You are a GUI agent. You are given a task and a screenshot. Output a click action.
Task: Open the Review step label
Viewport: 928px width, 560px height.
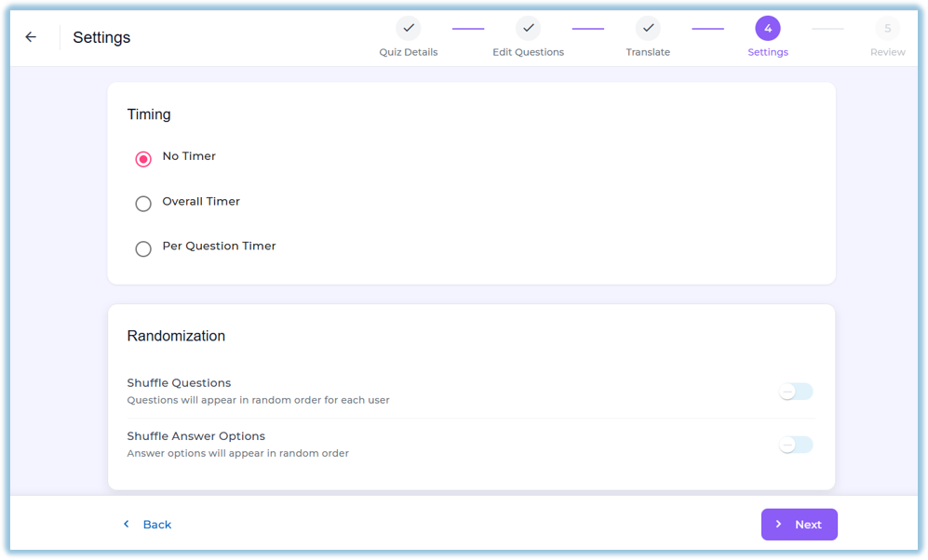click(x=887, y=52)
